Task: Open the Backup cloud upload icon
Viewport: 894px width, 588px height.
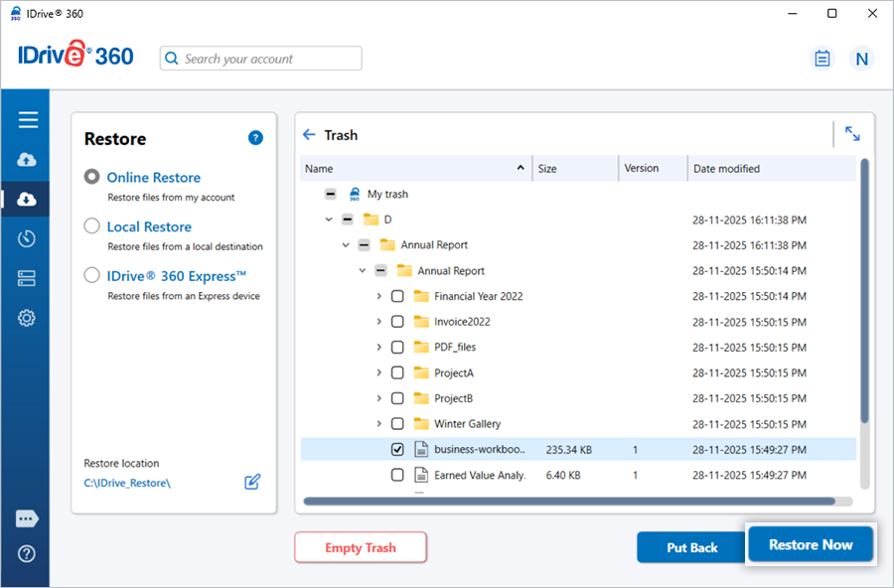Action: pos(28,160)
